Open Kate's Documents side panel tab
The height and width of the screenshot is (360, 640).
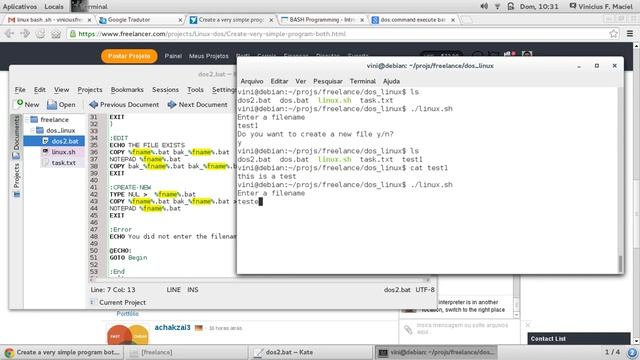point(16,137)
